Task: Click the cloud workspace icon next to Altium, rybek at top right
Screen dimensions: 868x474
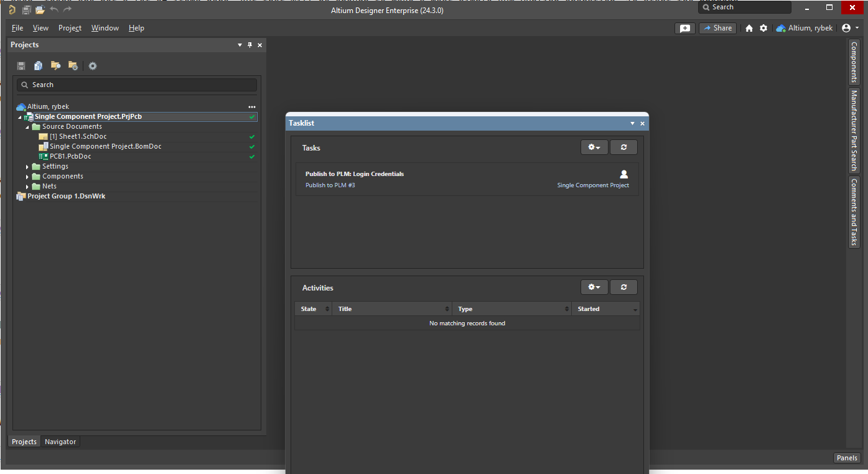Action: tap(781, 28)
